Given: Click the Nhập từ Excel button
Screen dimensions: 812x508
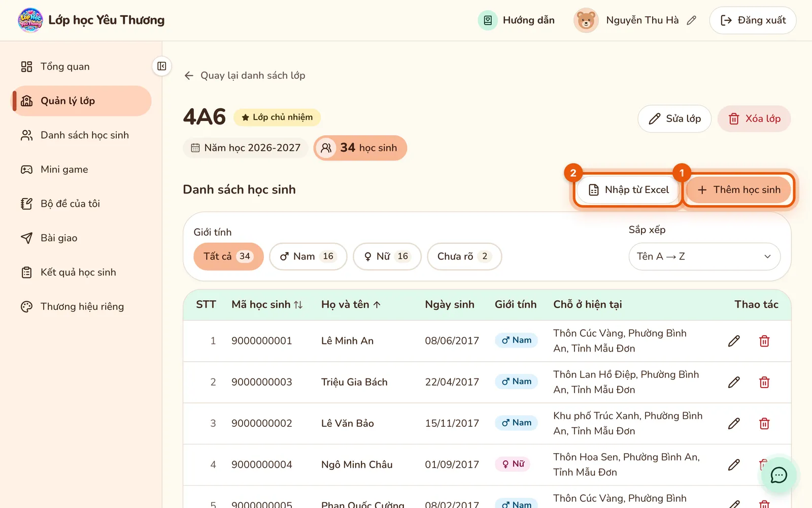Looking at the screenshot, I should click(628, 190).
